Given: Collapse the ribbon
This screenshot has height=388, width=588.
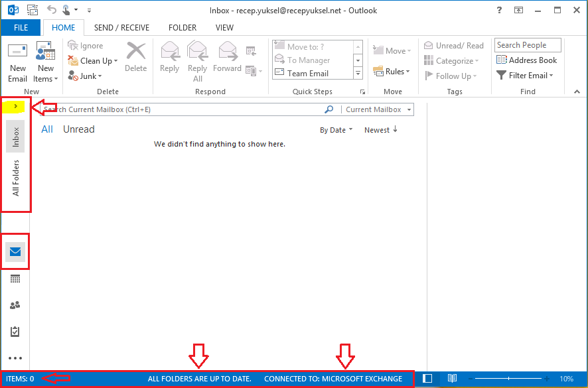Looking at the screenshot, I should 577,92.
